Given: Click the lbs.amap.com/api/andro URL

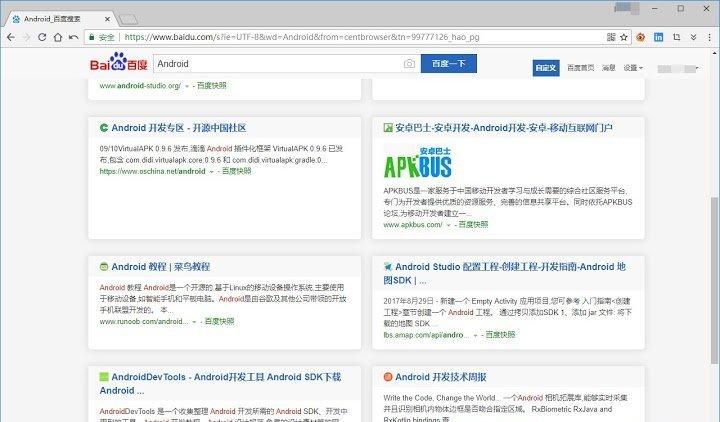Looking at the screenshot, I should pyautogui.click(x=426, y=335).
